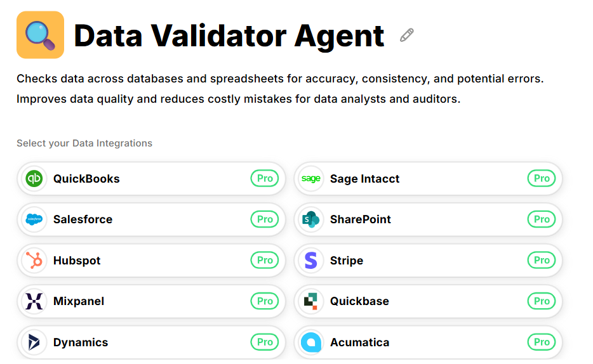593x364 pixels.
Task: Click the Pro badge on Dynamics
Action: 265,342
